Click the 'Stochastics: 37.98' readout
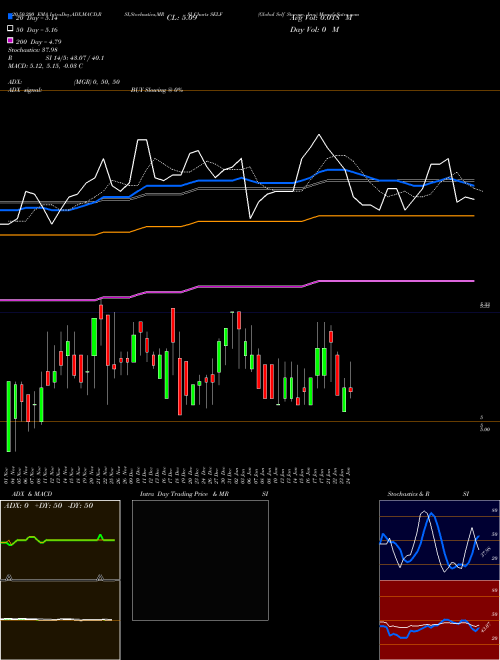This screenshot has height=660, width=500. 33,50
